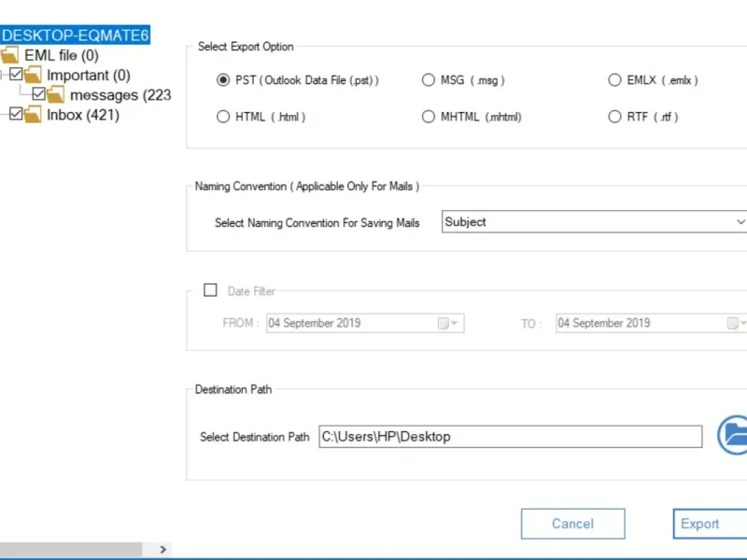Image resolution: width=747 pixels, height=560 pixels.
Task: Select the PST Outlook Data File option
Action: [223, 80]
